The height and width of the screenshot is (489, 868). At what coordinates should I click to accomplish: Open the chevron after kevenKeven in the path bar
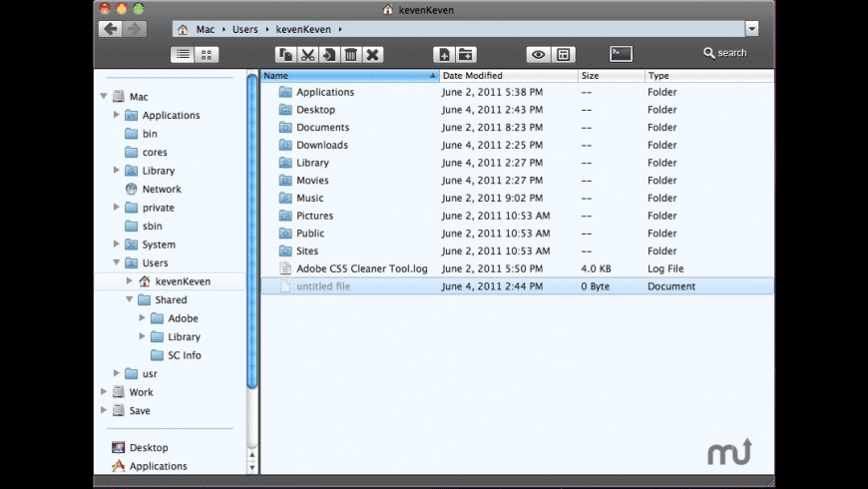coord(340,29)
